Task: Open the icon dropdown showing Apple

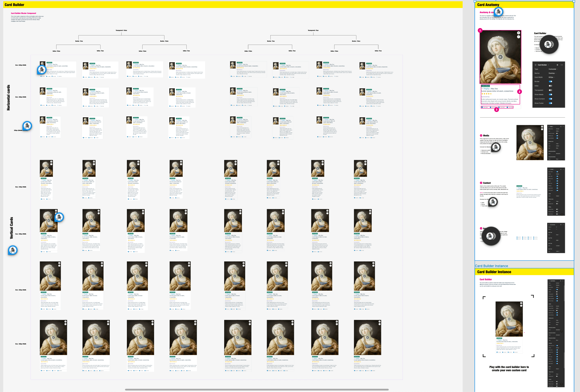Action: (x=558, y=240)
